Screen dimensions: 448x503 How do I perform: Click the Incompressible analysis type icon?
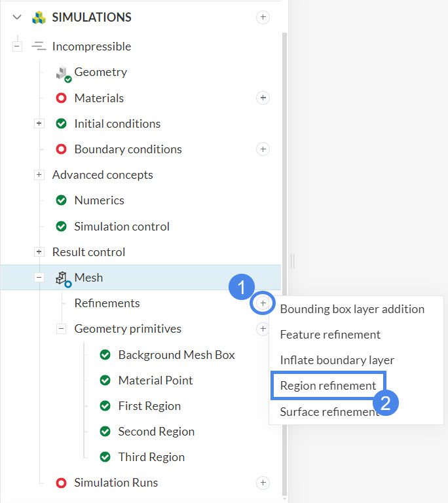(39, 47)
